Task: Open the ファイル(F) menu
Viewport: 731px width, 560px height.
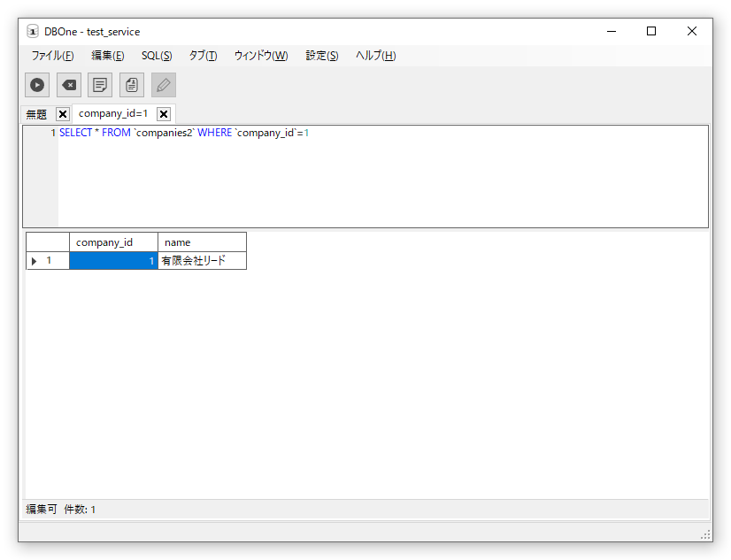Action: point(52,56)
